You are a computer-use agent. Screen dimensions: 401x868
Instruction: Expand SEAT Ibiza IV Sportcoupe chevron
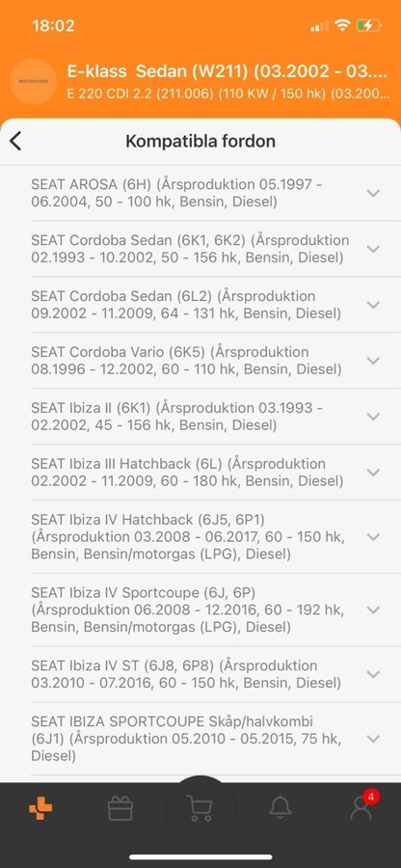(x=373, y=610)
